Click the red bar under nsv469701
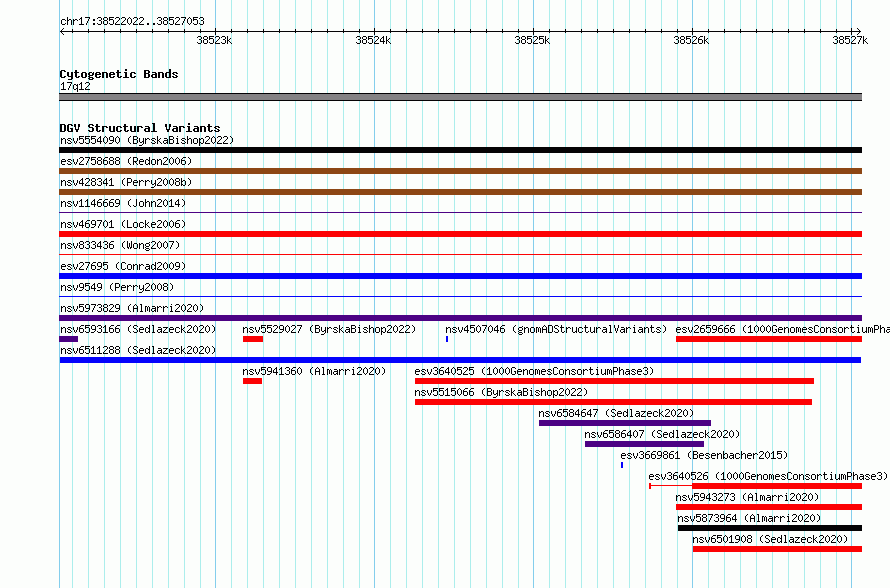The image size is (890, 588). 460,234
